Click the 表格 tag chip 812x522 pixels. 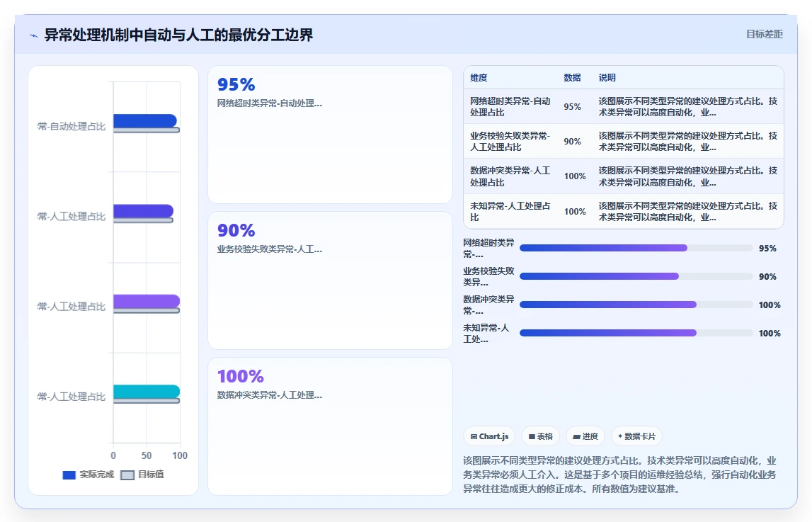pyautogui.click(x=540, y=436)
